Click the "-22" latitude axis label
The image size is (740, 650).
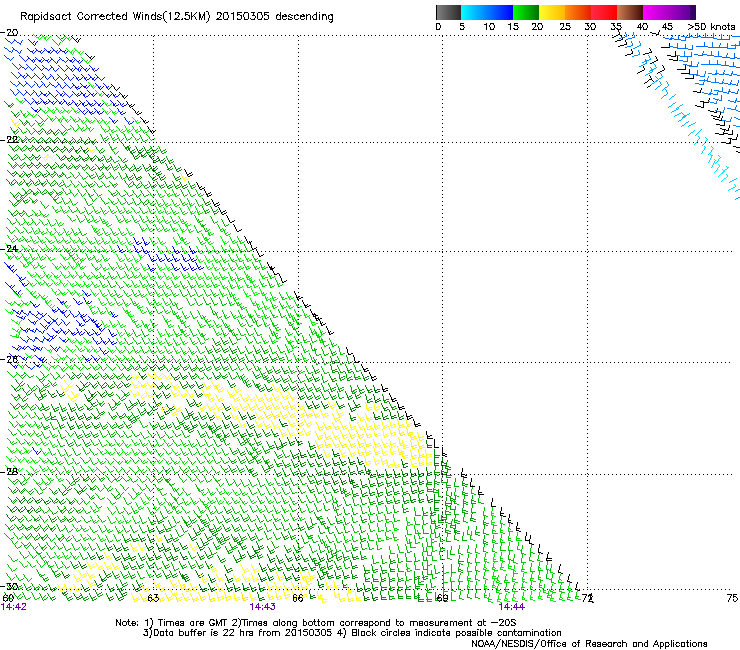[9, 139]
